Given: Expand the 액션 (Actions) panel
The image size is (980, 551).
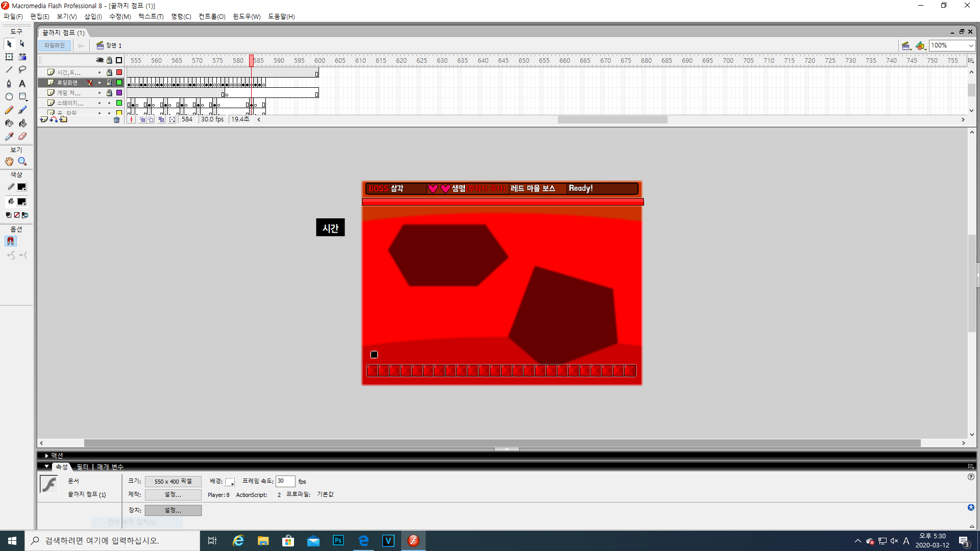Looking at the screenshot, I should pyautogui.click(x=46, y=456).
